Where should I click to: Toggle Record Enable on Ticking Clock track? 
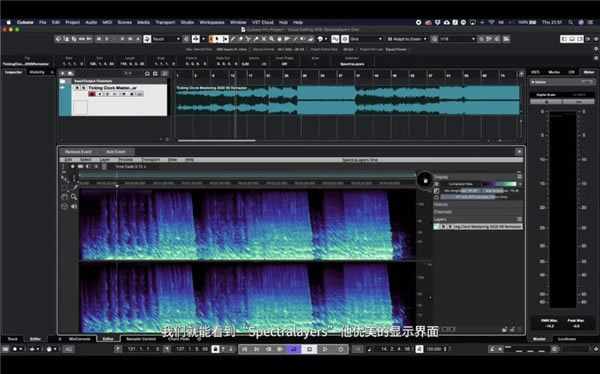92,94
